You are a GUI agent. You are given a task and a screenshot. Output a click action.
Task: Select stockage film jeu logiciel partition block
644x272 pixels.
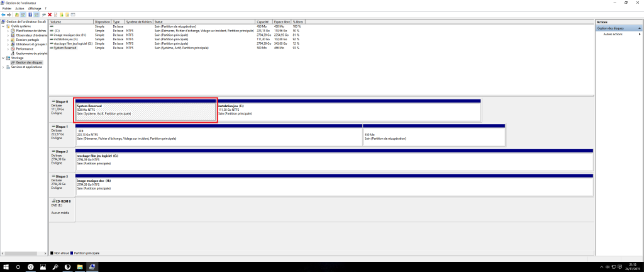tap(335, 160)
